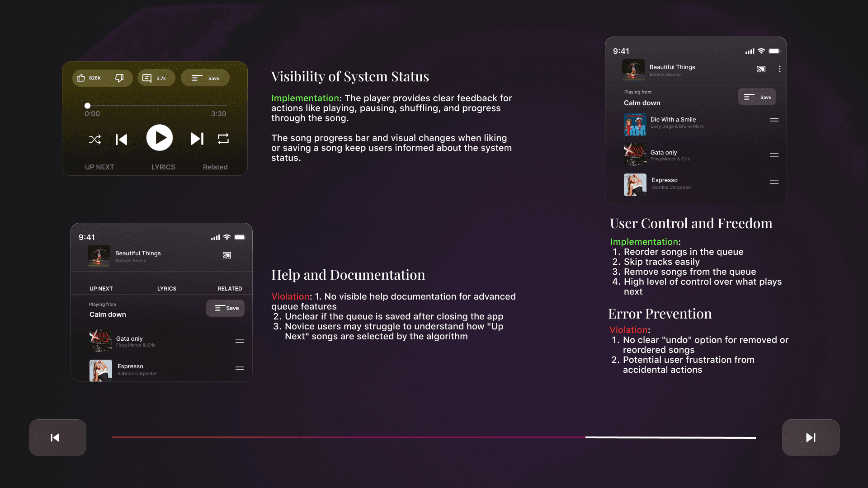Toggle shuffle in the player controls
This screenshot has width=868, height=488.
[95, 139]
